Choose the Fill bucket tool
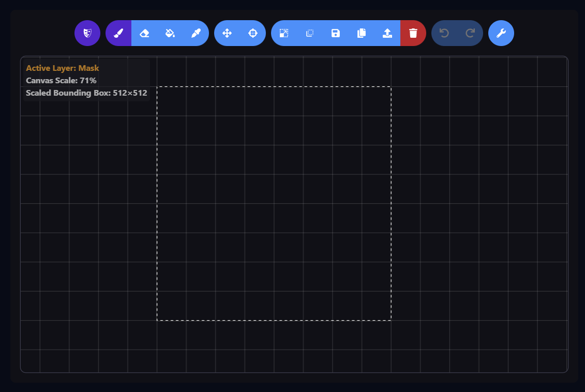 pos(170,33)
